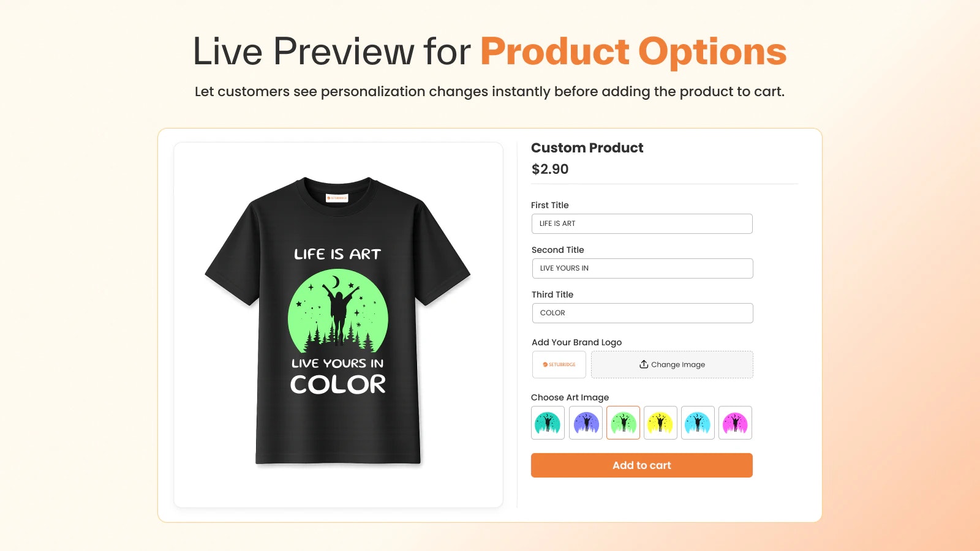This screenshot has height=551, width=980.
Task: Click the Add to cart button
Action: point(641,465)
